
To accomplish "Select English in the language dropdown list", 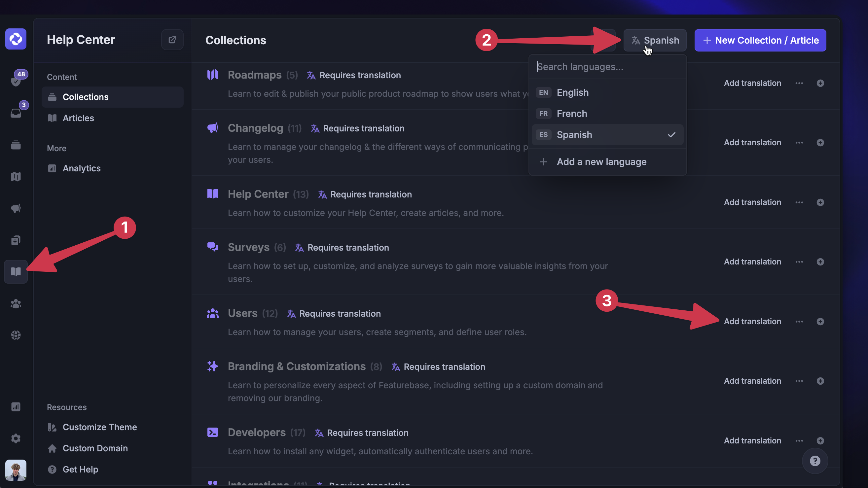I will point(572,92).
